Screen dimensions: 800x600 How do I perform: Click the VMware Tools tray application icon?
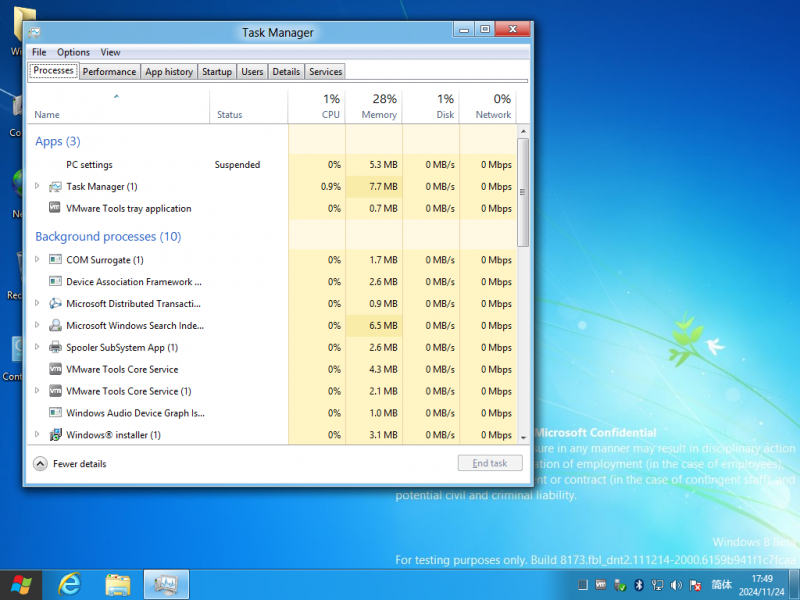[x=55, y=208]
